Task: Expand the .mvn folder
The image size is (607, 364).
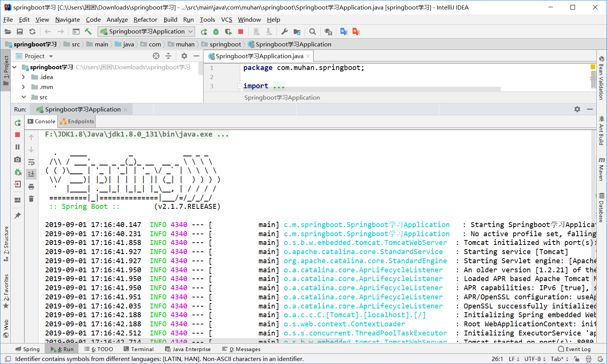Action: click(x=24, y=87)
